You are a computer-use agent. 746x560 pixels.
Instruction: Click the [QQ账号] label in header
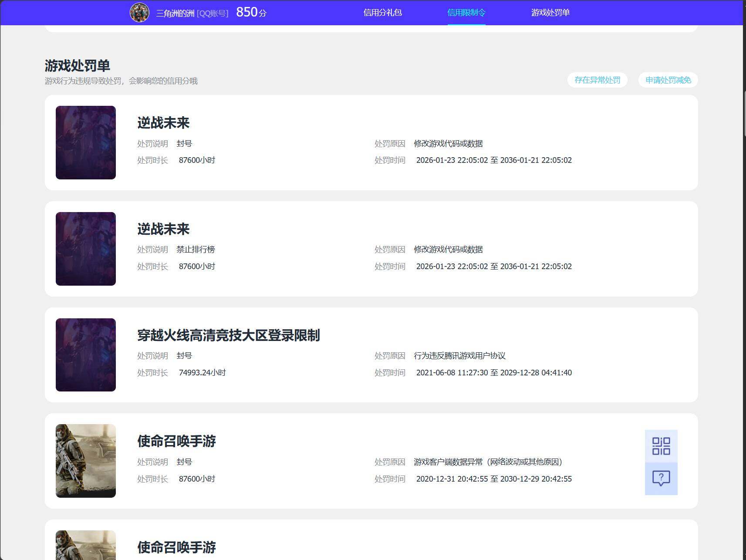(x=213, y=13)
